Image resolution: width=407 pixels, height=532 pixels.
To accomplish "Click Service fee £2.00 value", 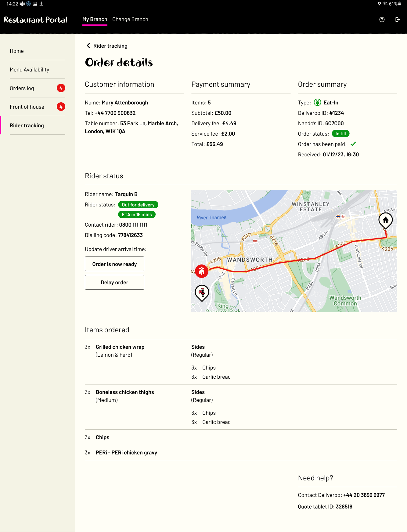I will coord(228,134).
